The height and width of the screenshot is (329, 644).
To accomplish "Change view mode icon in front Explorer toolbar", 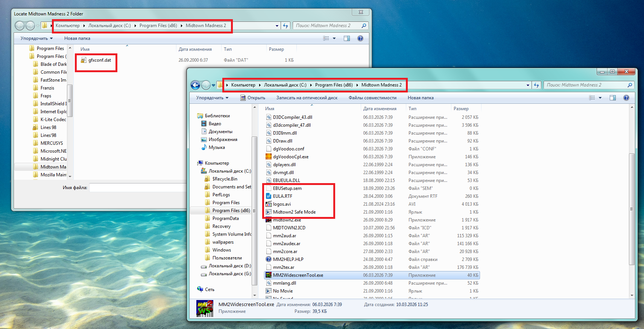I will (x=592, y=98).
